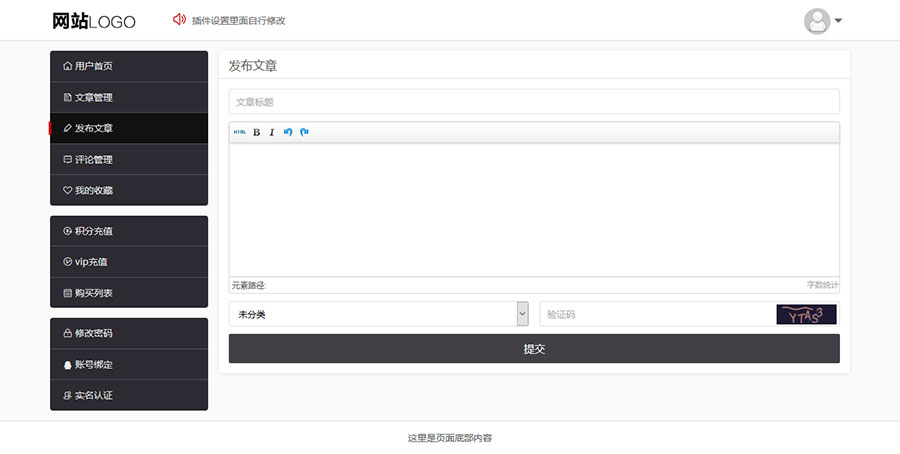Viewport: 900px width, 454px height.
Task: Click the 验证码 captcha input field
Action: coord(656,314)
